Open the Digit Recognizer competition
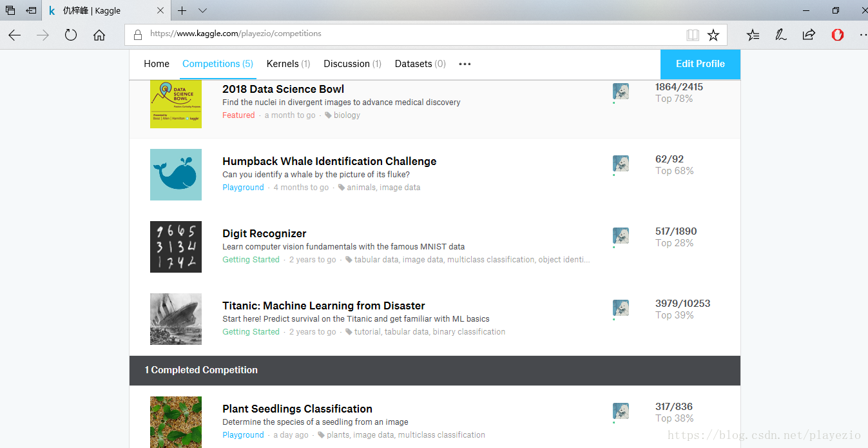The image size is (868, 448). (x=264, y=233)
